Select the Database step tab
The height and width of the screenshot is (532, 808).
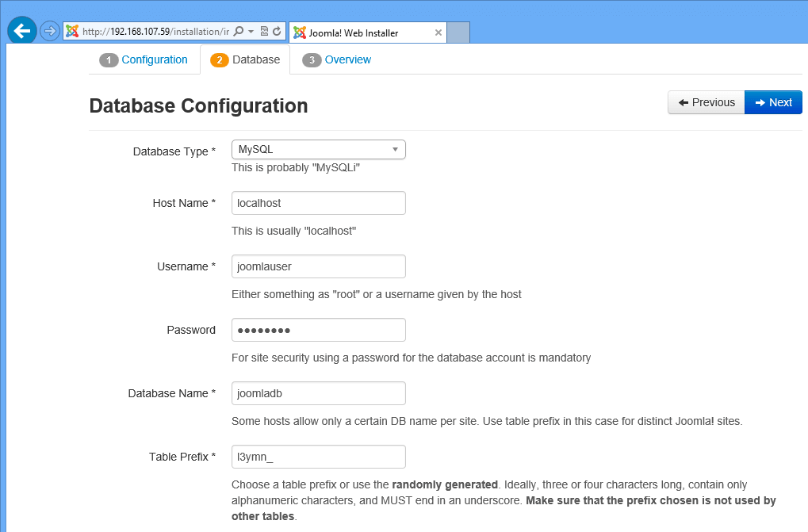coord(245,59)
